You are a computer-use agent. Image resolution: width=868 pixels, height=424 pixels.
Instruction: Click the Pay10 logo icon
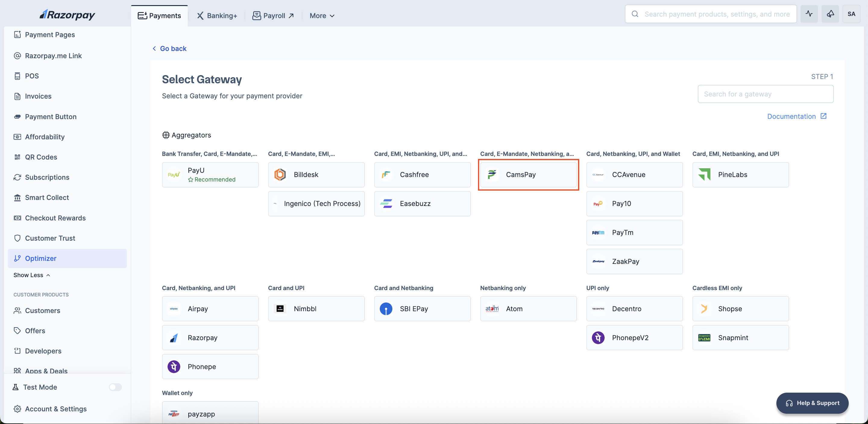coord(598,204)
